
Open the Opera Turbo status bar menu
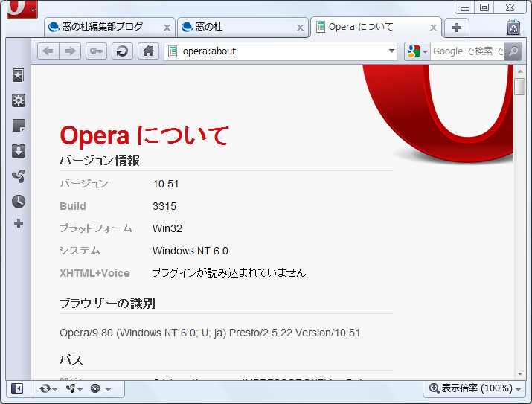pos(100,388)
